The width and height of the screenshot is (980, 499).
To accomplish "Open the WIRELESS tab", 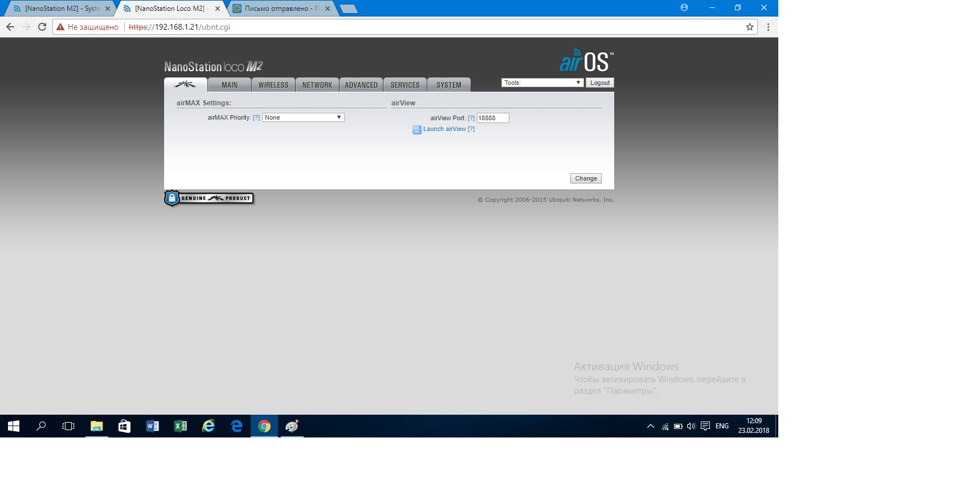I will [x=273, y=85].
